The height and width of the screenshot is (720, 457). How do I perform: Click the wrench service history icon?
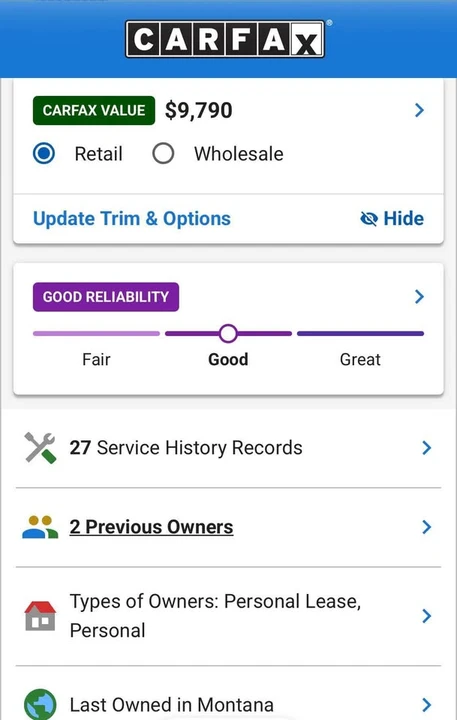point(40,448)
